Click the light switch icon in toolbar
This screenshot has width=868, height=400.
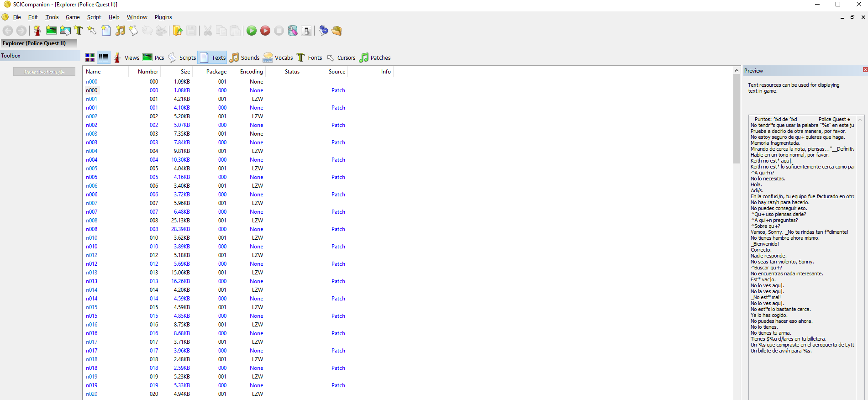306,31
